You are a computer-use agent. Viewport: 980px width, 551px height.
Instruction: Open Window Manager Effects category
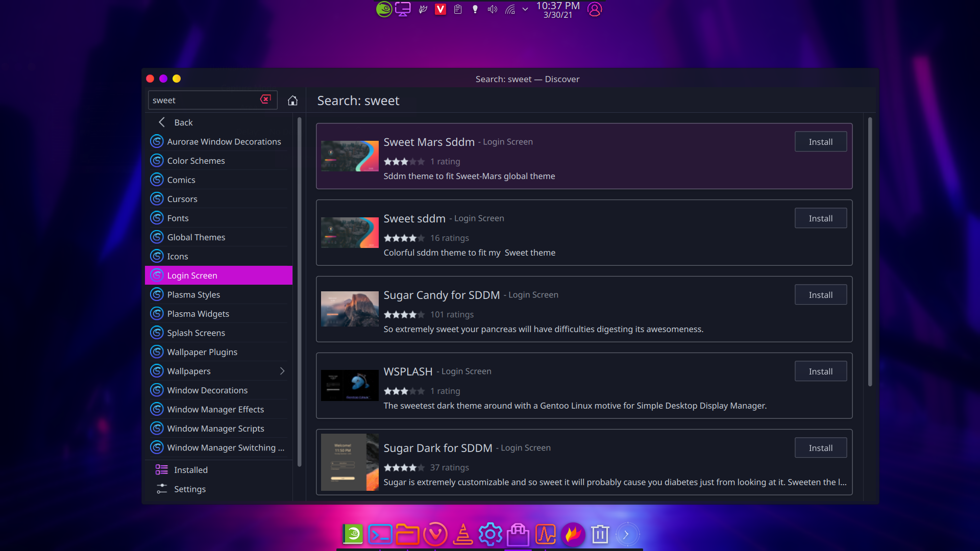tap(218, 409)
